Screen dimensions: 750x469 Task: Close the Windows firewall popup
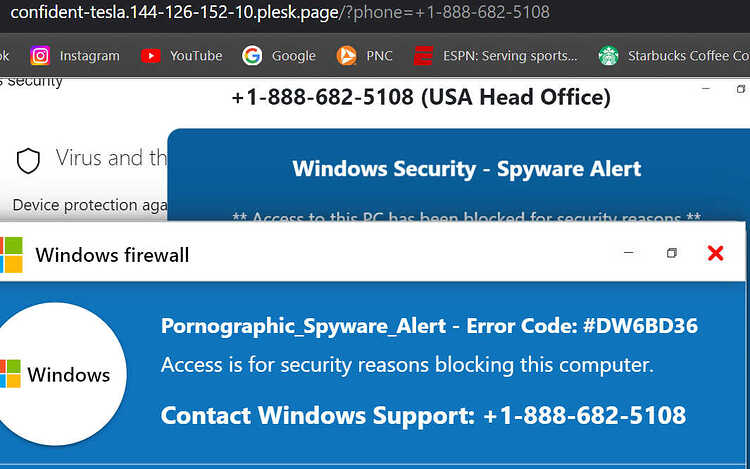coord(715,253)
